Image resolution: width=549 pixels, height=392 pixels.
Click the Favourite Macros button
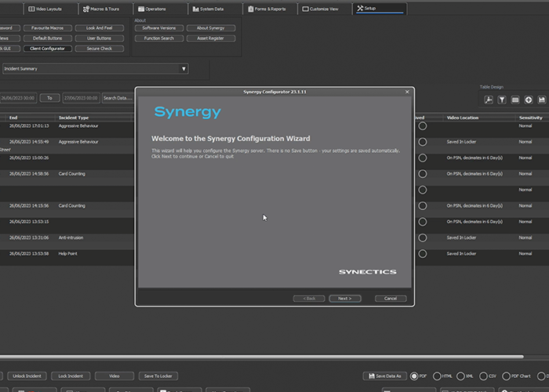click(48, 28)
